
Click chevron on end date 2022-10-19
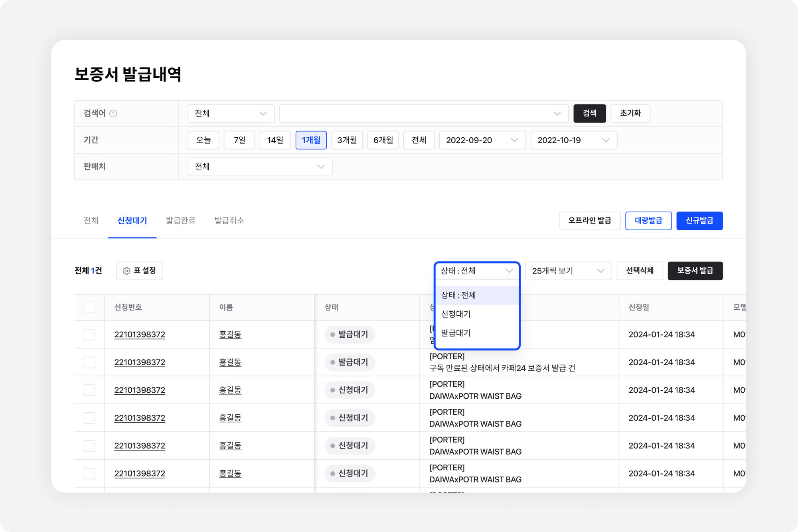coord(606,140)
